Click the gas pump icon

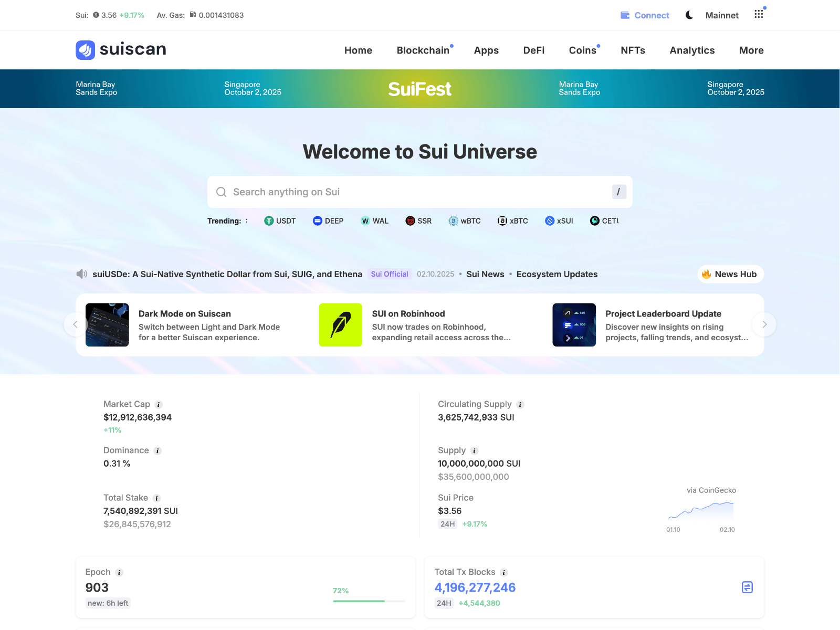[x=193, y=15]
